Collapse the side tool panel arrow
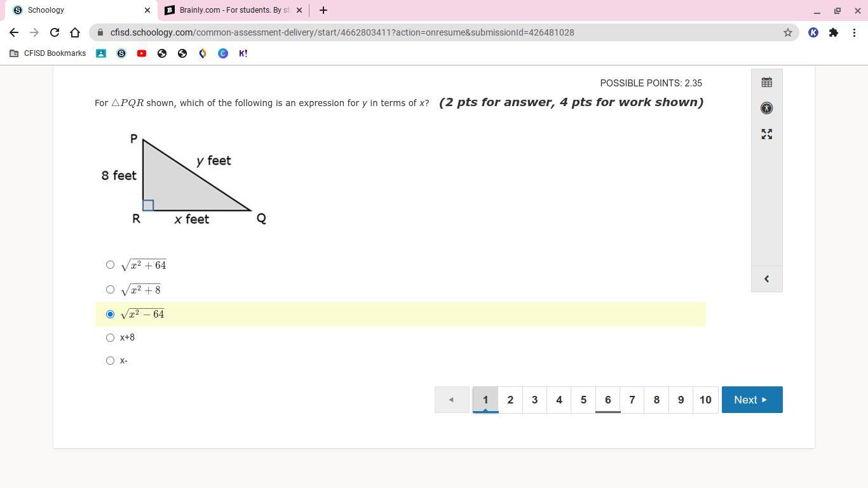The image size is (868, 488). tap(766, 279)
